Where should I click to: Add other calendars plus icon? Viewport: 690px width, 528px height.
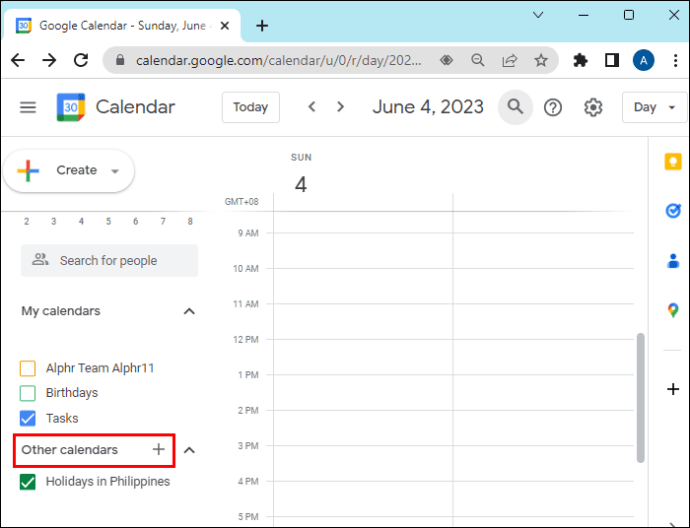tap(158, 449)
